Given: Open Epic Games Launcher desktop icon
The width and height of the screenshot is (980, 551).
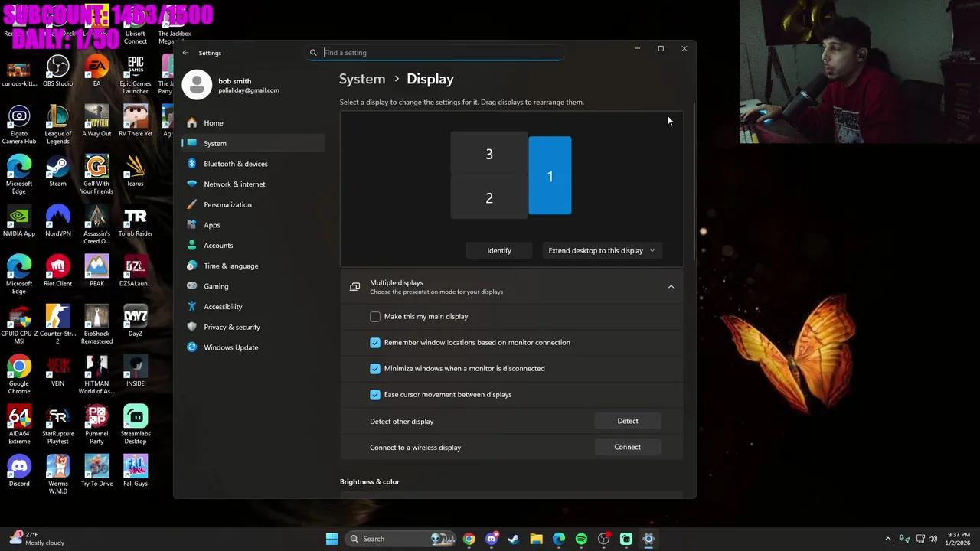Looking at the screenshot, I should point(136,75).
